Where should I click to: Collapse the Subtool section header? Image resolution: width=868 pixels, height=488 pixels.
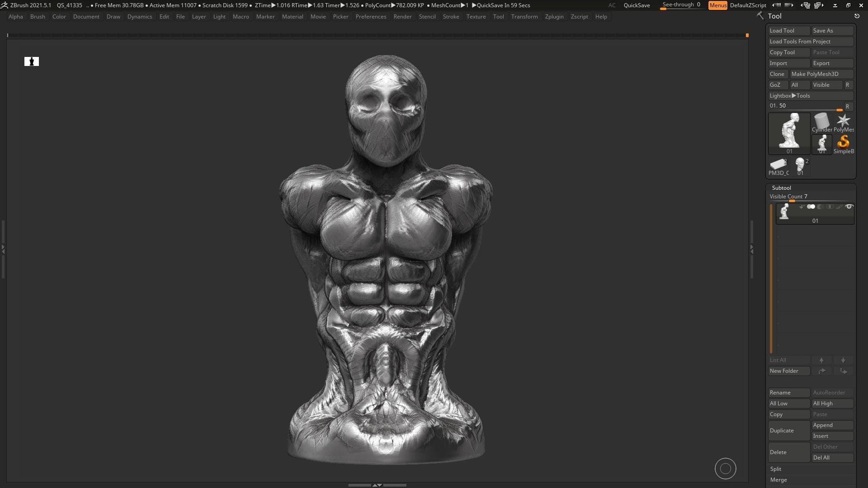[782, 188]
